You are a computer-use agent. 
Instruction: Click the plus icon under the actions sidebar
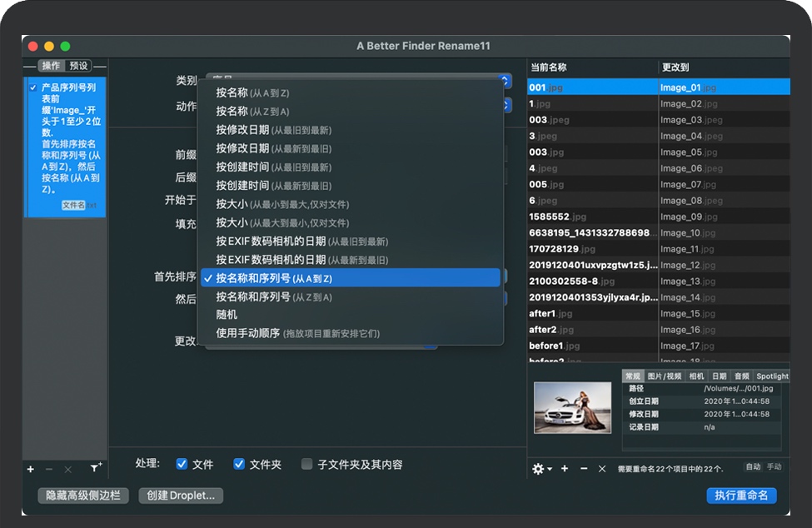[31, 469]
